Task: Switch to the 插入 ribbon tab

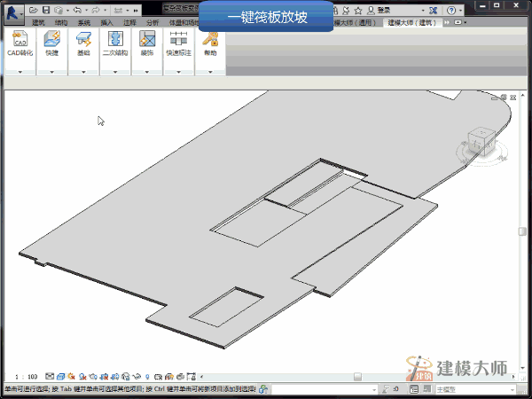Action: [106, 22]
